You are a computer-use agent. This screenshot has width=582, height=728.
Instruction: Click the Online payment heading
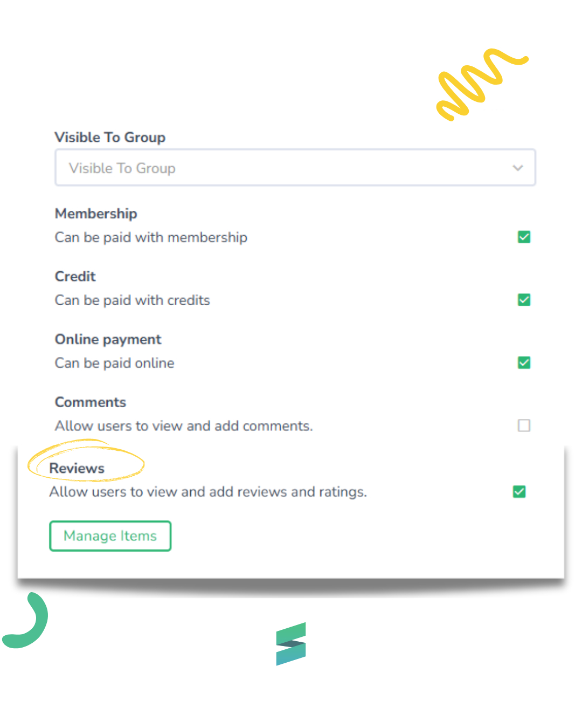tap(108, 339)
